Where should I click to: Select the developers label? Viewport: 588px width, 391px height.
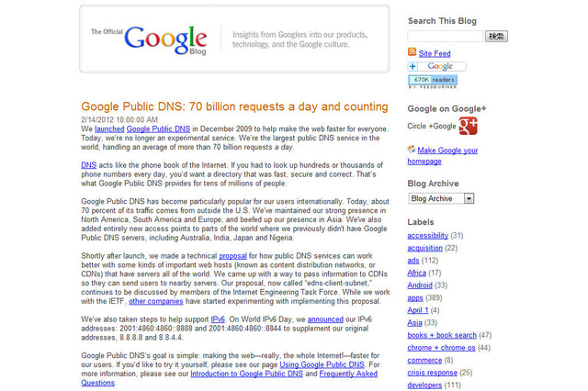coord(424,385)
